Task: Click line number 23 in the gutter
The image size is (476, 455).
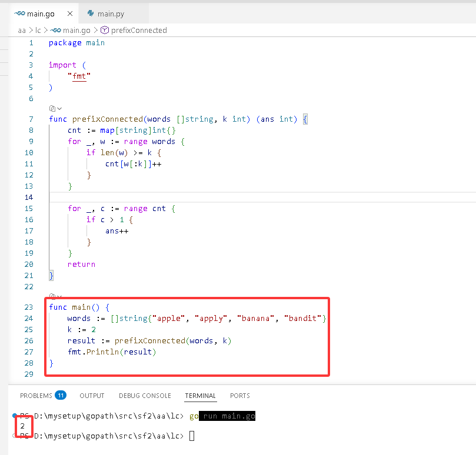Action: [x=29, y=307]
